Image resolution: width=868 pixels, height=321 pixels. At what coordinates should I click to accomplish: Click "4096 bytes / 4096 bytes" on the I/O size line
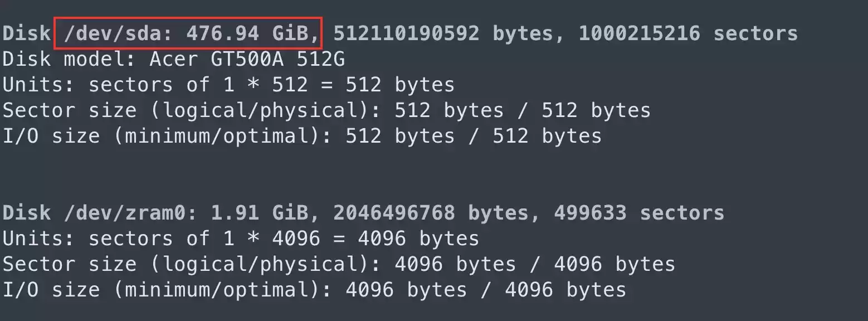(x=486, y=290)
